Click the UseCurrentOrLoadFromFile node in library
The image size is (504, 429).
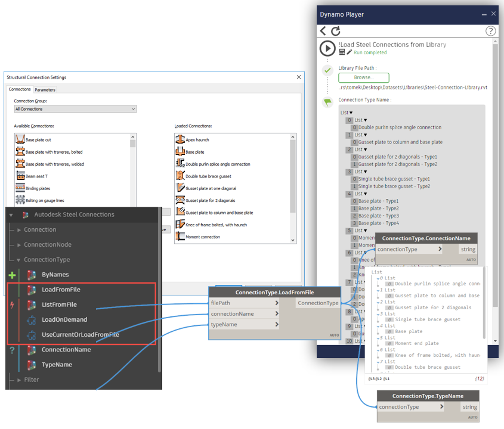pyautogui.click(x=81, y=335)
